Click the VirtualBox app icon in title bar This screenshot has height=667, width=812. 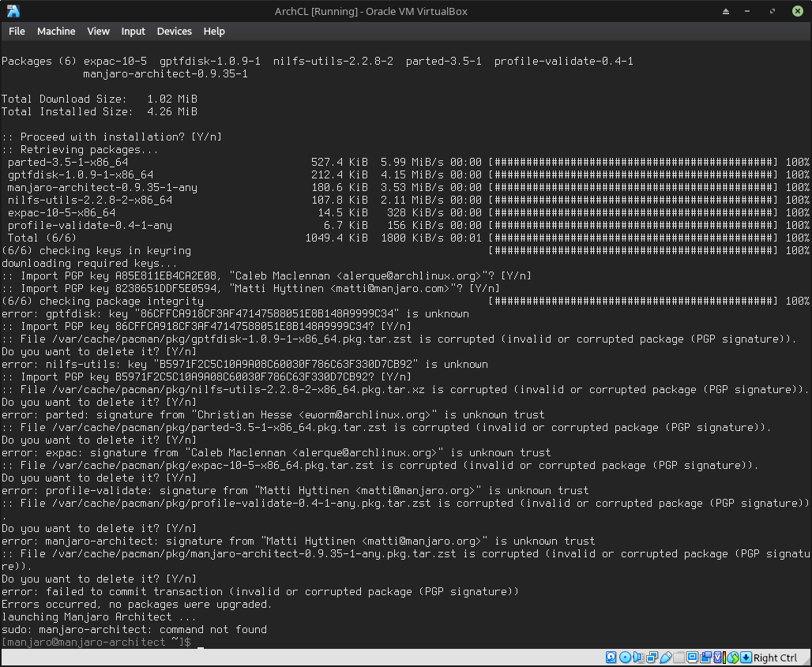click(x=13, y=11)
